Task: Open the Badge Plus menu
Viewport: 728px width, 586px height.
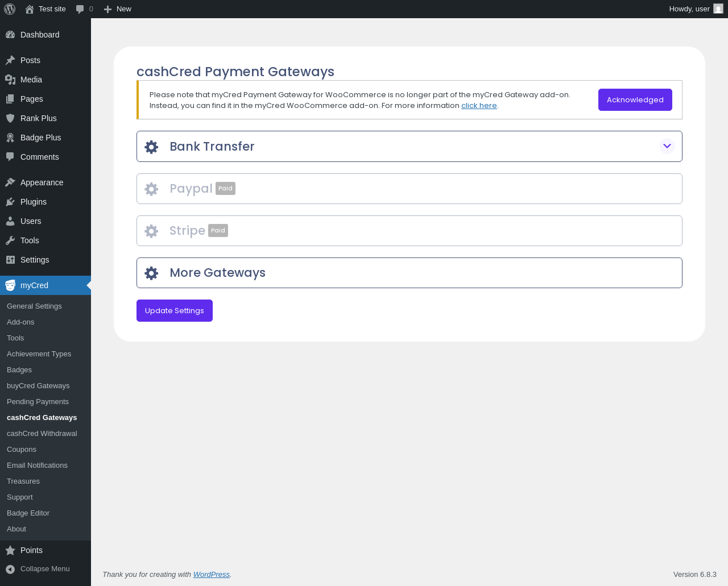Action: pyautogui.click(x=40, y=138)
